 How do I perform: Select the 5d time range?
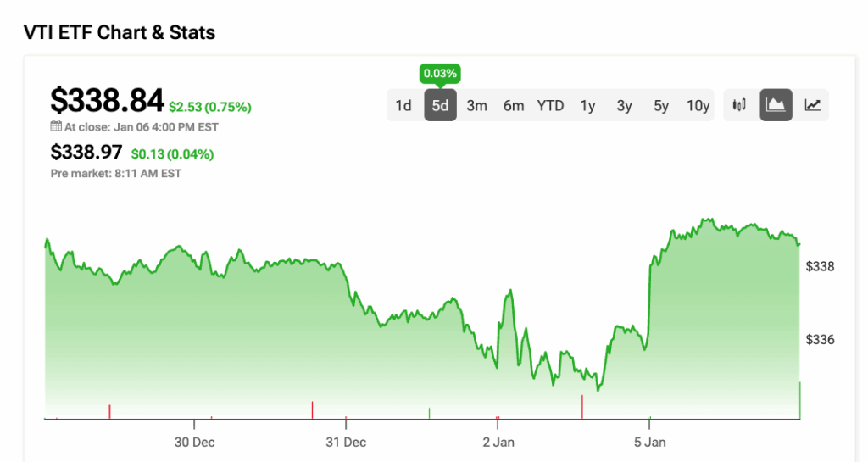pos(440,105)
